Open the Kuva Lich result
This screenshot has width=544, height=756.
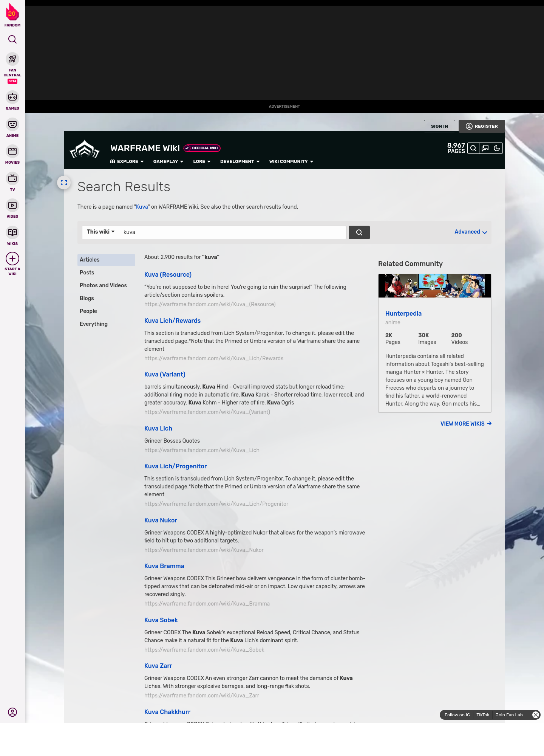tap(158, 428)
